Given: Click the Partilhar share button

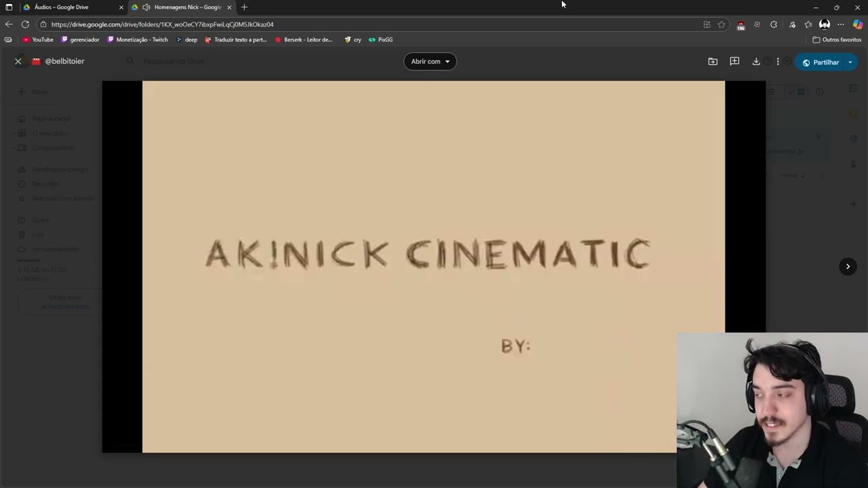Looking at the screenshot, I should click(x=821, y=62).
